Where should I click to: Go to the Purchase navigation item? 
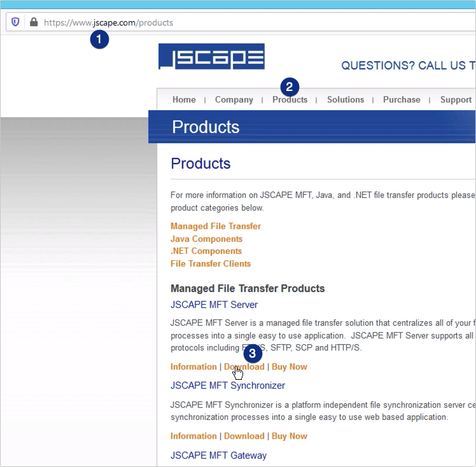(401, 100)
